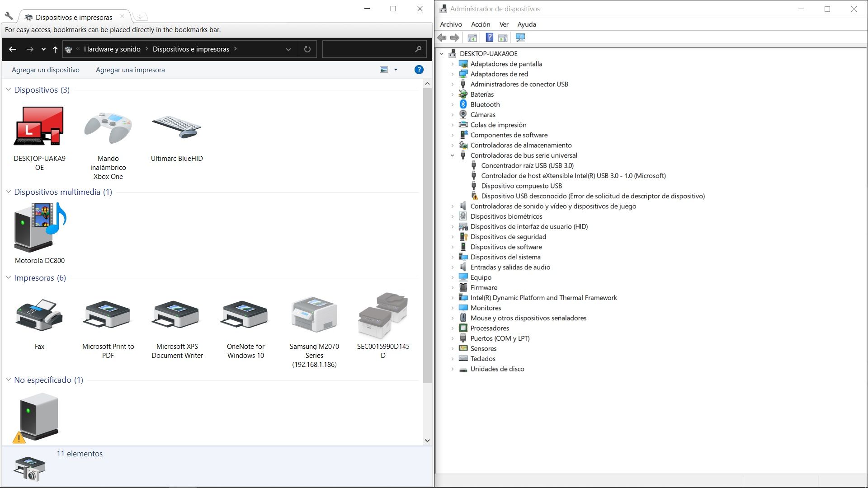Viewport: 868px width, 488px height.
Task: Open the address bar history dropdown
Action: [288, 49]
